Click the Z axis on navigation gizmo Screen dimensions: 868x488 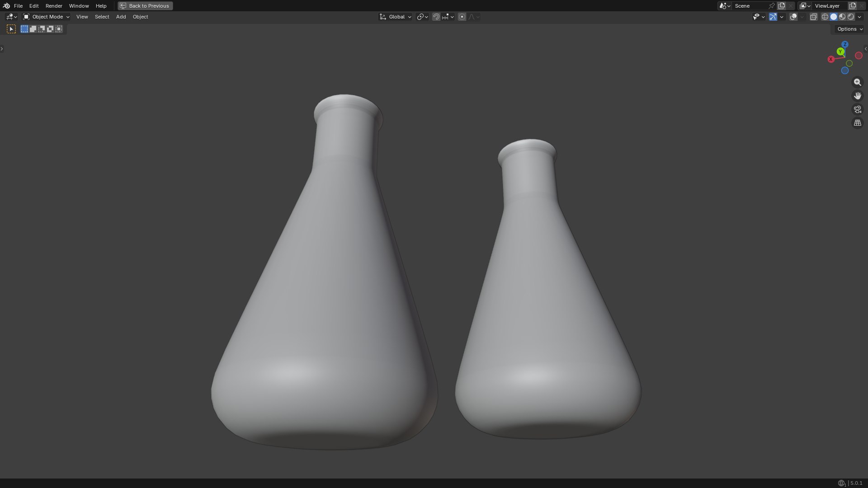tap(845, 44)
